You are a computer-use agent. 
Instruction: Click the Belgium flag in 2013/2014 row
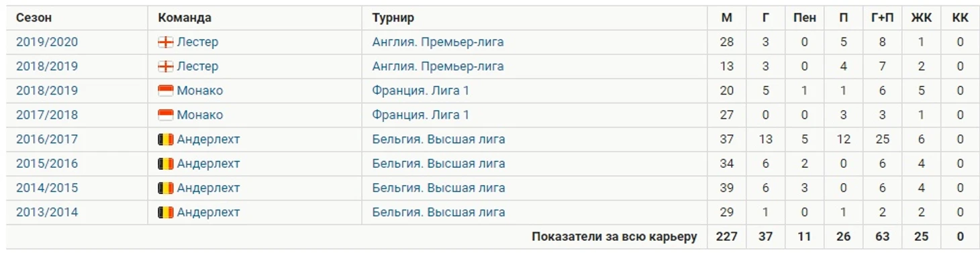(165, 212)
